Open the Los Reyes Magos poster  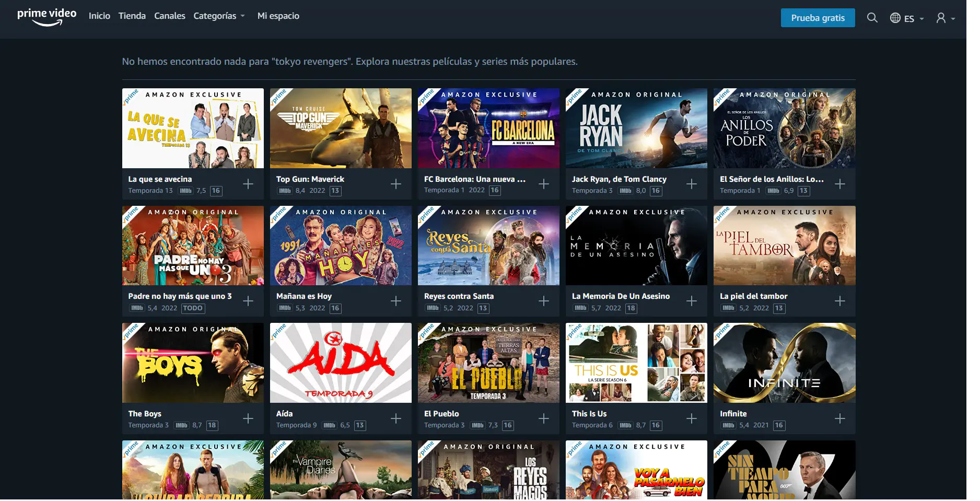pos(488,470)
